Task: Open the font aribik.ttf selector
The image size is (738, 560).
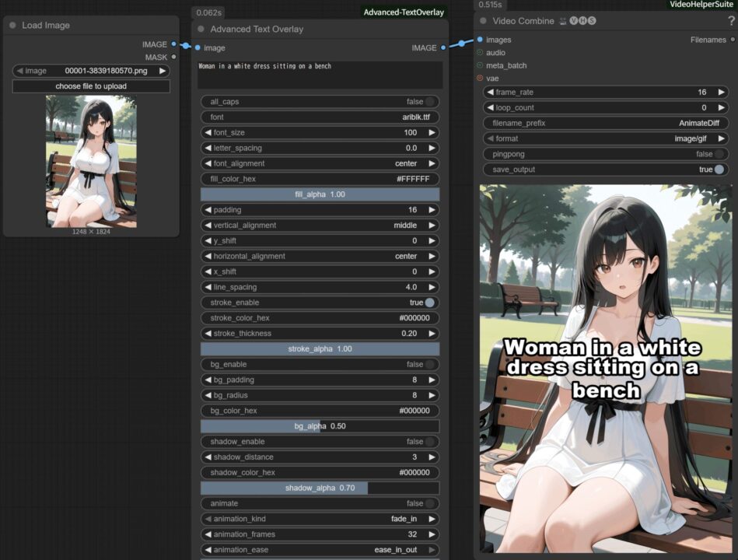Action: 320,117
